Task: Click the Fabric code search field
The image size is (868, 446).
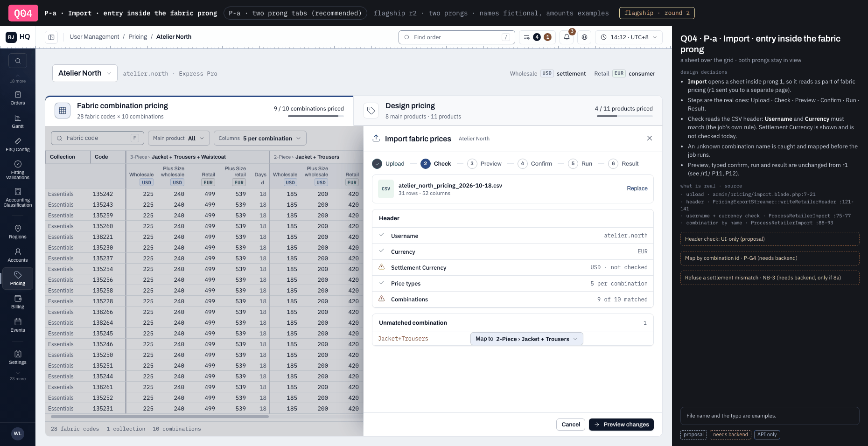Action: tap(98, 138)
